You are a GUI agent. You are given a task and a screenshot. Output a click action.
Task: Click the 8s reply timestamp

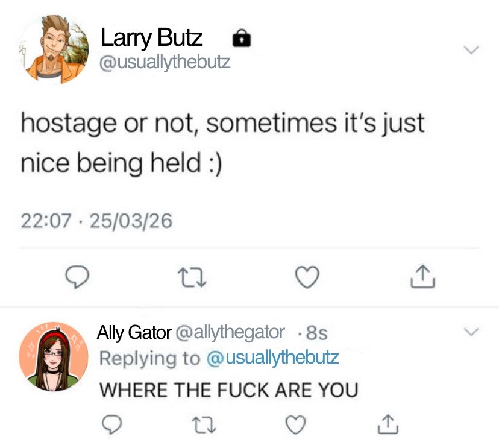click(x=316, y=333)
